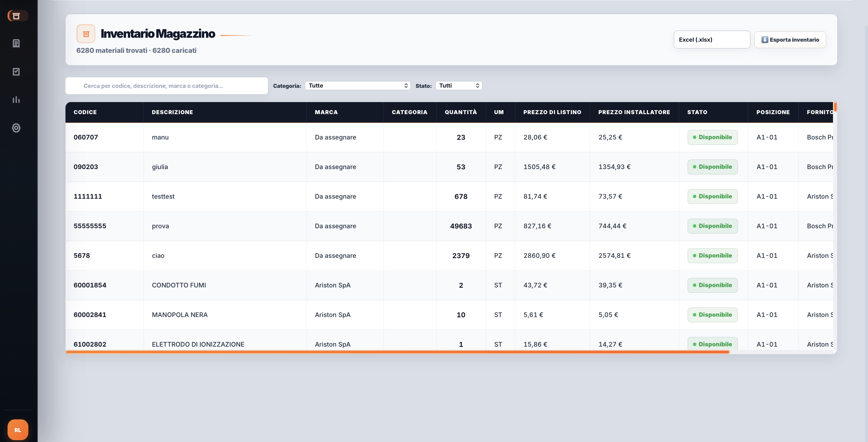Click list price 2860,90 €
Screen dimensions: 868x442
539,255
